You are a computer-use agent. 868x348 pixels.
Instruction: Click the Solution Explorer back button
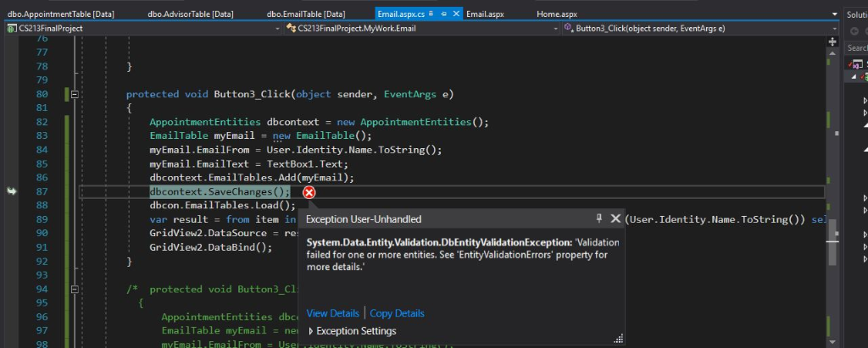(854, 31)
